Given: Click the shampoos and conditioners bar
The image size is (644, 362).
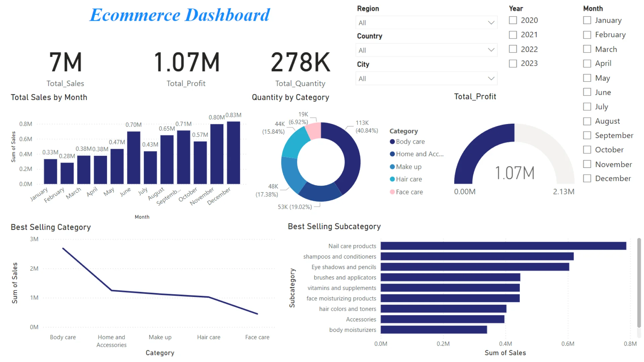Looking at the screenshot, I should click(x=477, y=256).
